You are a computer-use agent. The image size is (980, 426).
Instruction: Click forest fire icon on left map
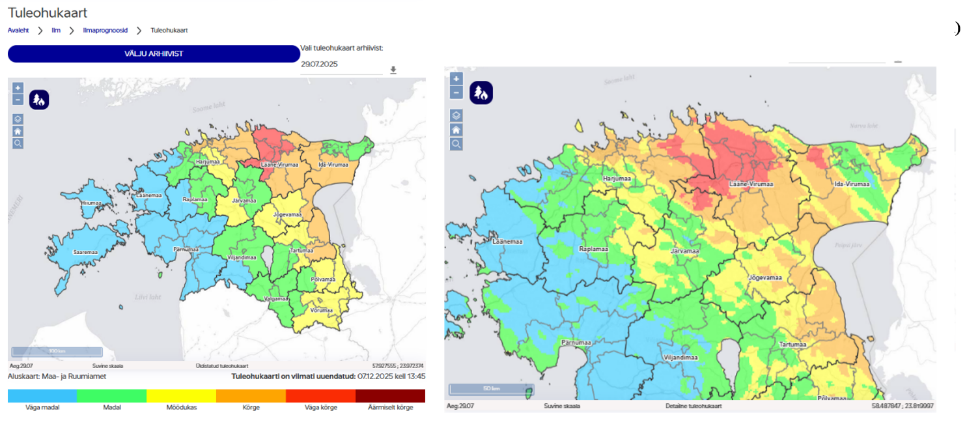tap(40, 99)
